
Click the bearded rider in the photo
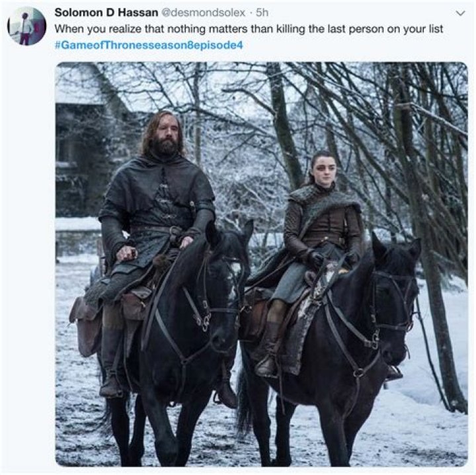pos(155,231)
